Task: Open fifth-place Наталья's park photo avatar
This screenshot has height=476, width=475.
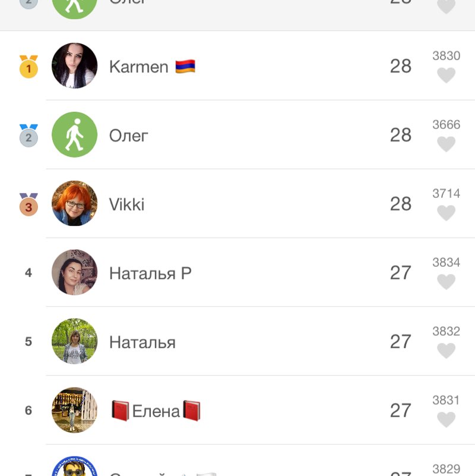Action: pyautogui.click(x=74, y=341)
